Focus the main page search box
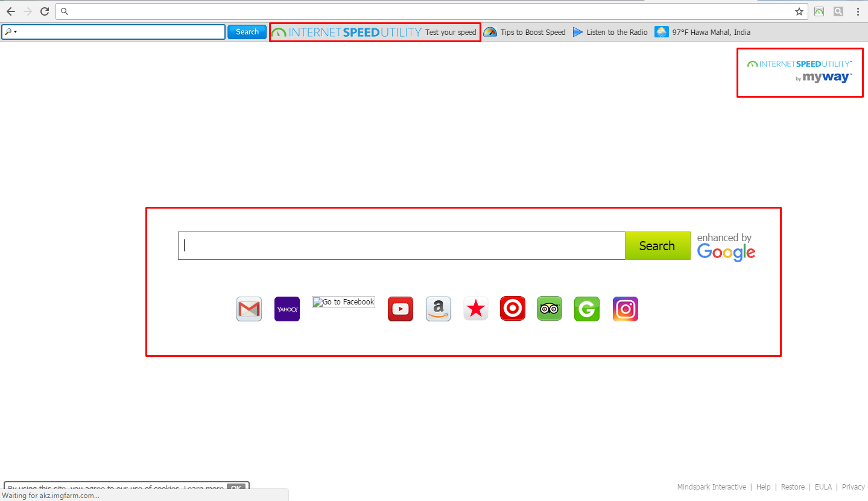 402,246
